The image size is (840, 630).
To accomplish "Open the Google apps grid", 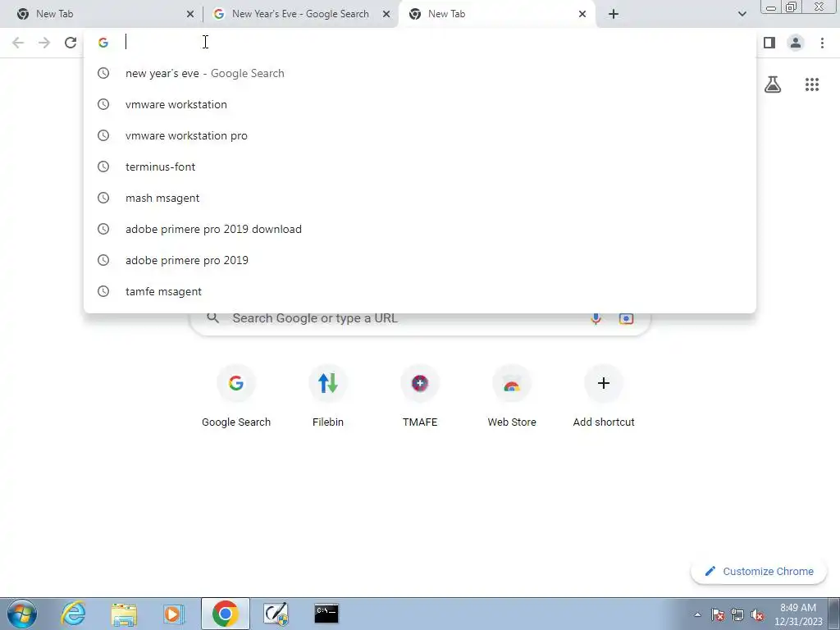I will pyautogui.click(x=811, y=84).
